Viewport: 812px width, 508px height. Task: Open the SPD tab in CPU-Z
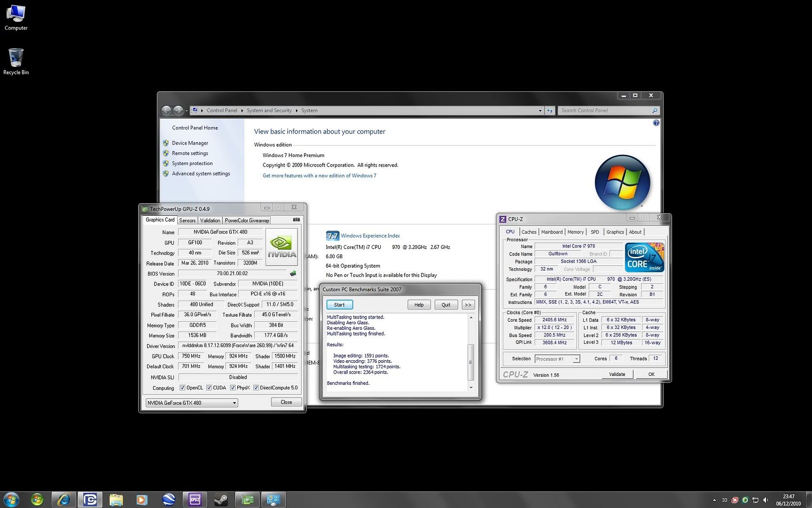[x=594, y=232]
